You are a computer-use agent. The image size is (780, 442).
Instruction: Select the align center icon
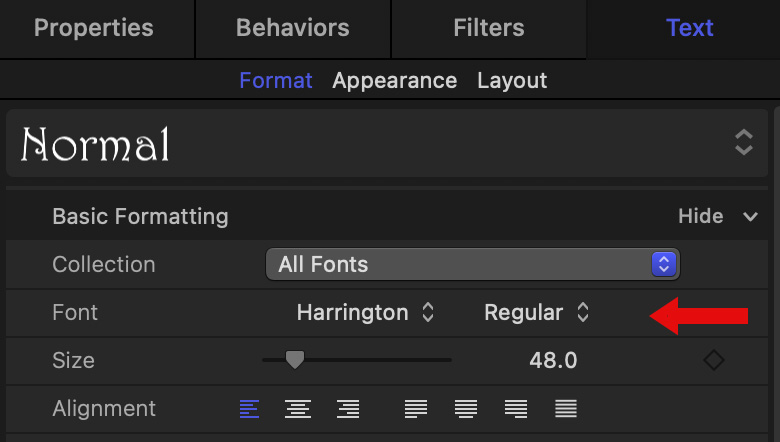[298, 408]
